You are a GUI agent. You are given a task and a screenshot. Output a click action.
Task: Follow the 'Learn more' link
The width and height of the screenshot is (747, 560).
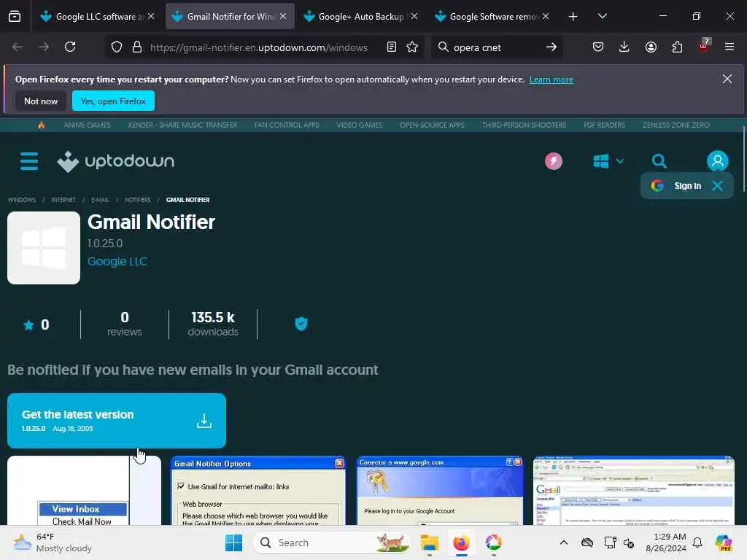551,79
